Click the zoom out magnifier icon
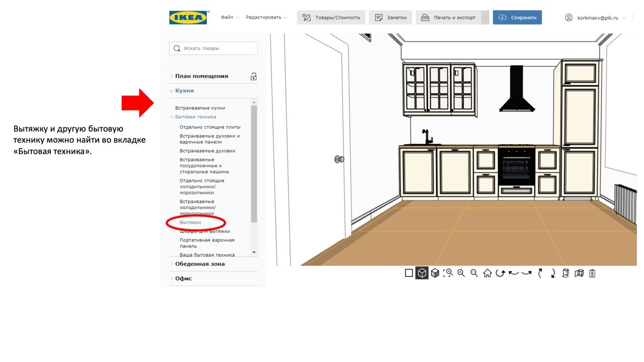Viewport: 644px width, 362px height. coord(474,273)
